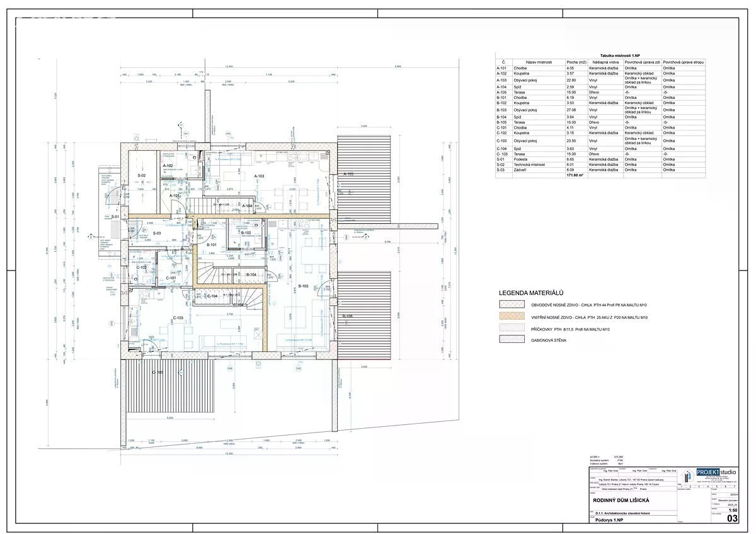Click the 'Tabulka místností 1.NP' table title
The height and width of the screenshot is (534, 756).
(601, 55)
